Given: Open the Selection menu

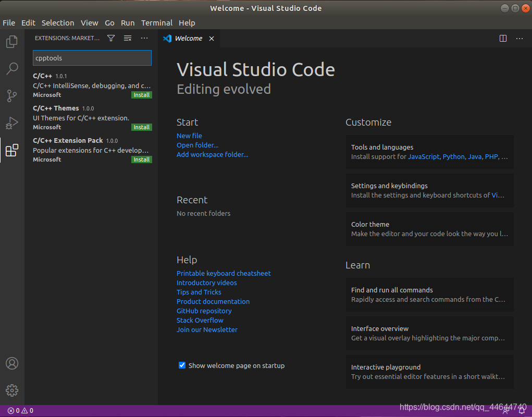Looking at the screenshot, I should coord(58,23).
